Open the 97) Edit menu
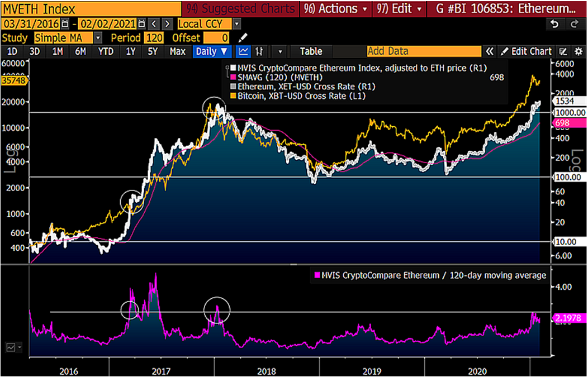The height and width of the screenshot is (377, 588). pos(398,8)
